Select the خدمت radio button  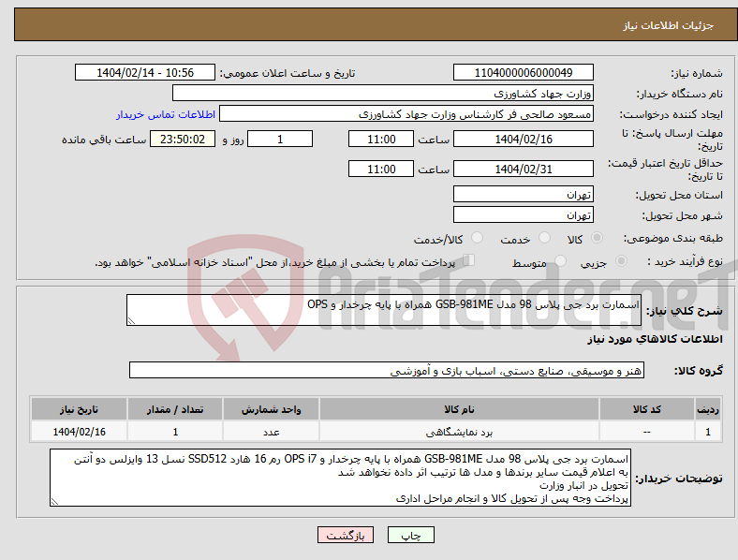tap(544, 238)
